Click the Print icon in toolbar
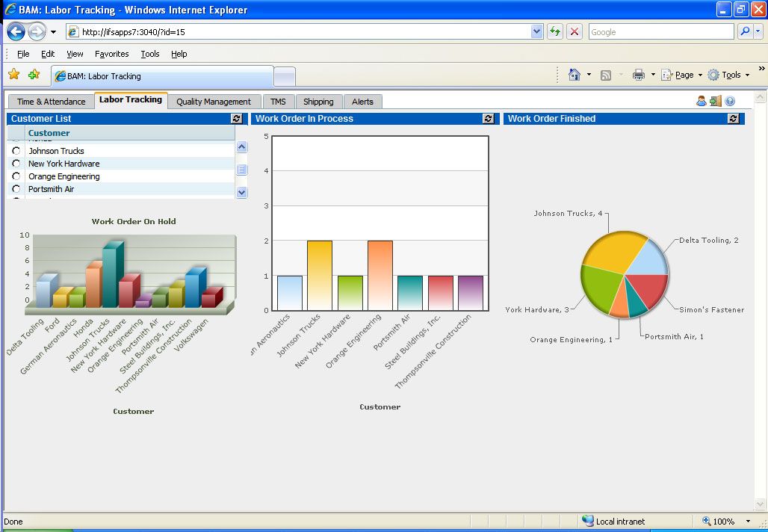The width and height of the screenshot is (768, 532). (638, 75)
